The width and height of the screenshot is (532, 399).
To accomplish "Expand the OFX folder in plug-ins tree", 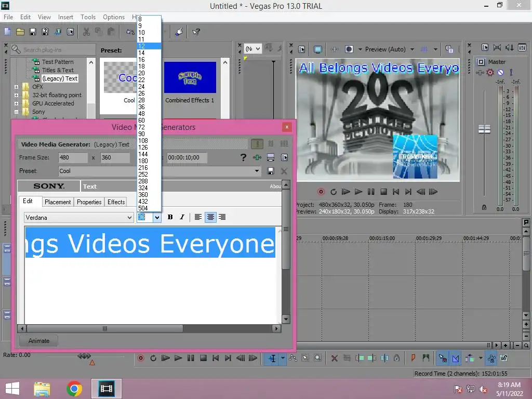I will [16, 87].
